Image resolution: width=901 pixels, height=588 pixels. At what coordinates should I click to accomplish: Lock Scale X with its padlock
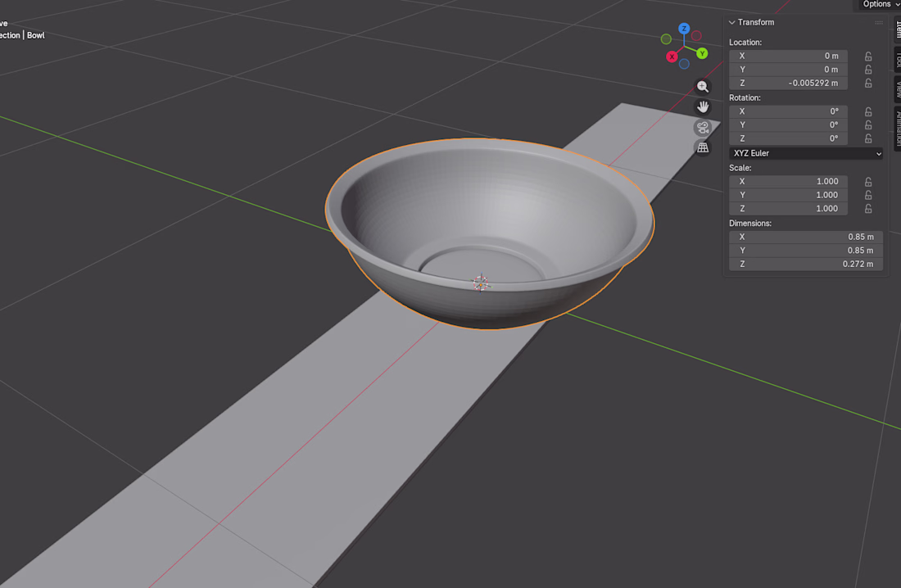click(868, 182)
